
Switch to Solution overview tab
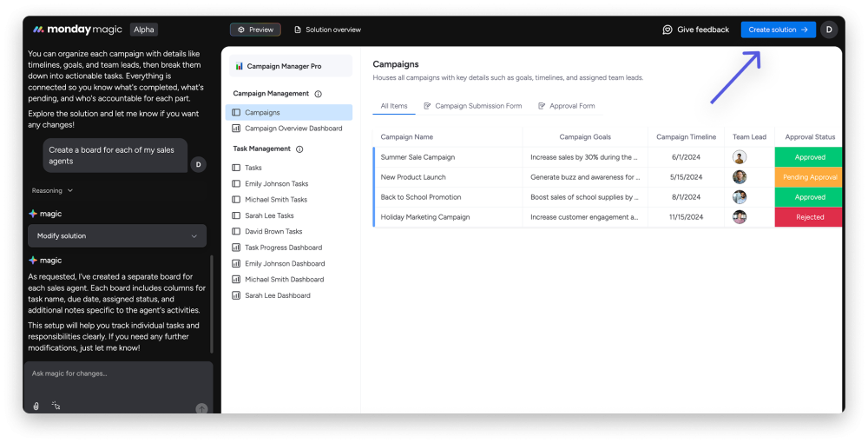click(x=328, y=30)
